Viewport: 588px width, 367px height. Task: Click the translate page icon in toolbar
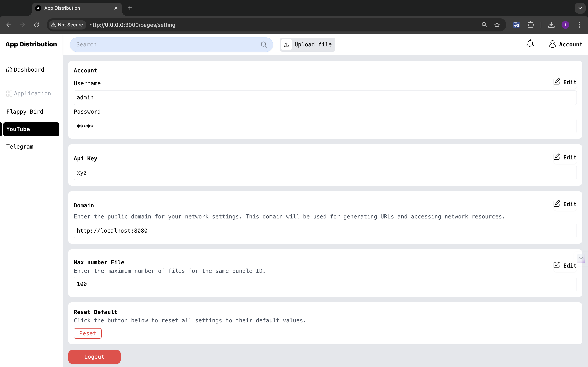[516, 25]
